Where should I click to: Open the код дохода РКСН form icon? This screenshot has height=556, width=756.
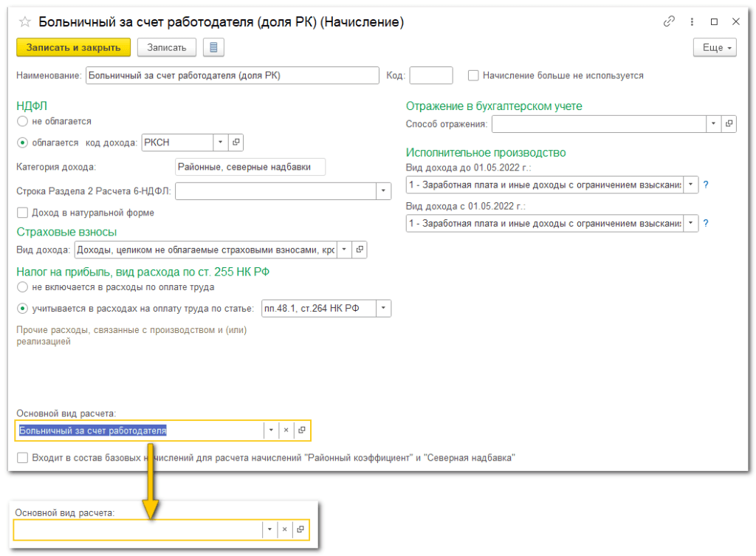(x=236, y=143)
